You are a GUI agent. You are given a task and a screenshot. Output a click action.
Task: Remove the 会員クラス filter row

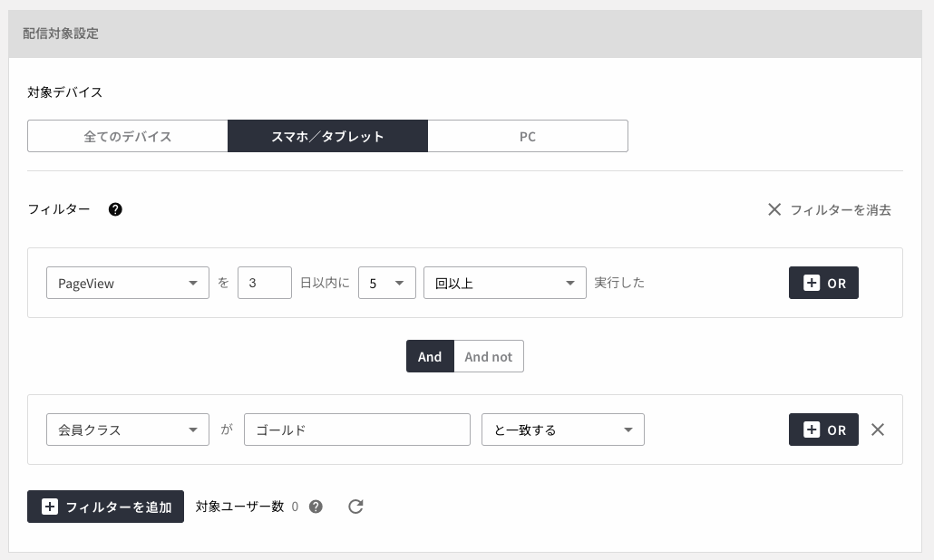click(878, 430)
